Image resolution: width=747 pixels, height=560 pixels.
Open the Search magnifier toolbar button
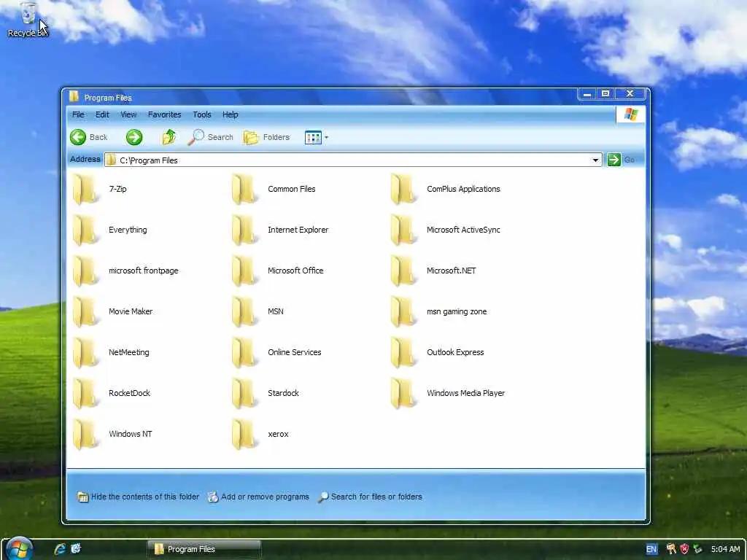[211, 137]
